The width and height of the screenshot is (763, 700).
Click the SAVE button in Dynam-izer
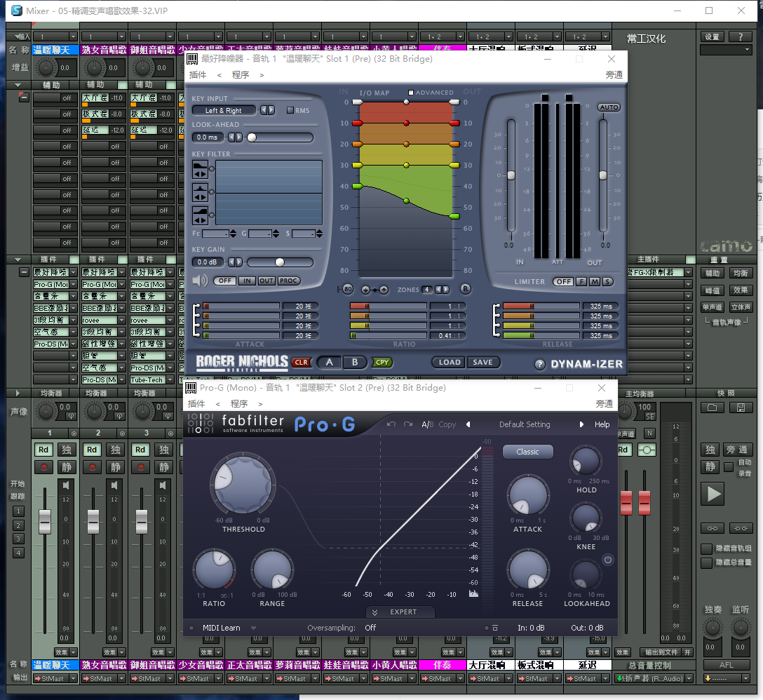point(482,362)
